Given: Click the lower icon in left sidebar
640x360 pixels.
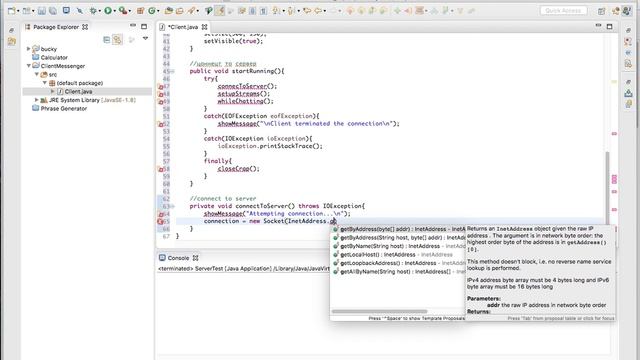Looking at the screenshot, I should 11,41.
